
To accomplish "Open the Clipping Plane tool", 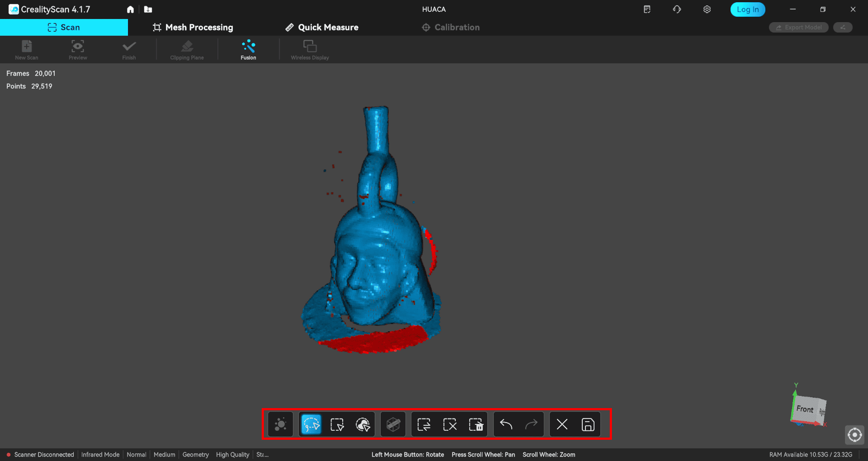I will [x=187, y=49].
